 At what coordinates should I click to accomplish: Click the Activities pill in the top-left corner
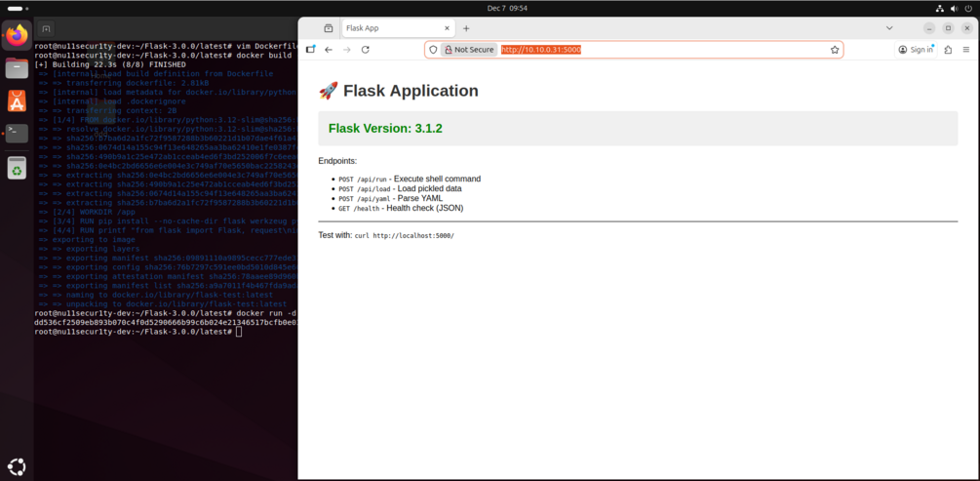point(15,8)
